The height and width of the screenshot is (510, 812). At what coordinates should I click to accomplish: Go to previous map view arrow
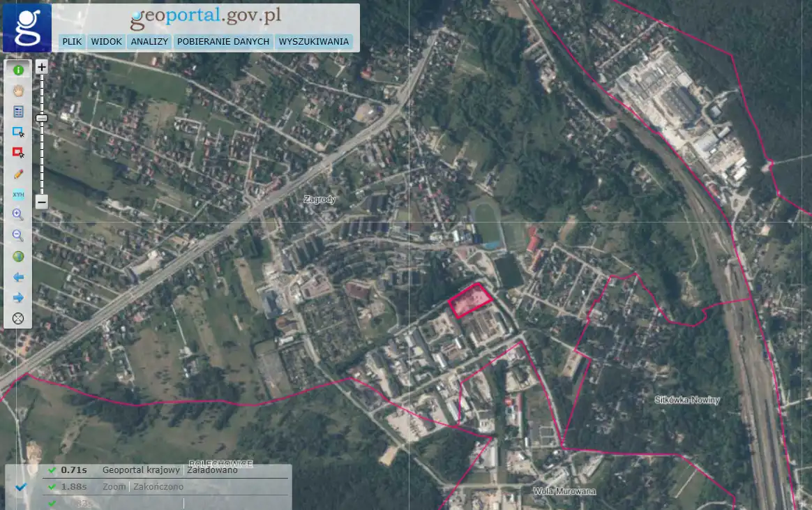point(18,277)
